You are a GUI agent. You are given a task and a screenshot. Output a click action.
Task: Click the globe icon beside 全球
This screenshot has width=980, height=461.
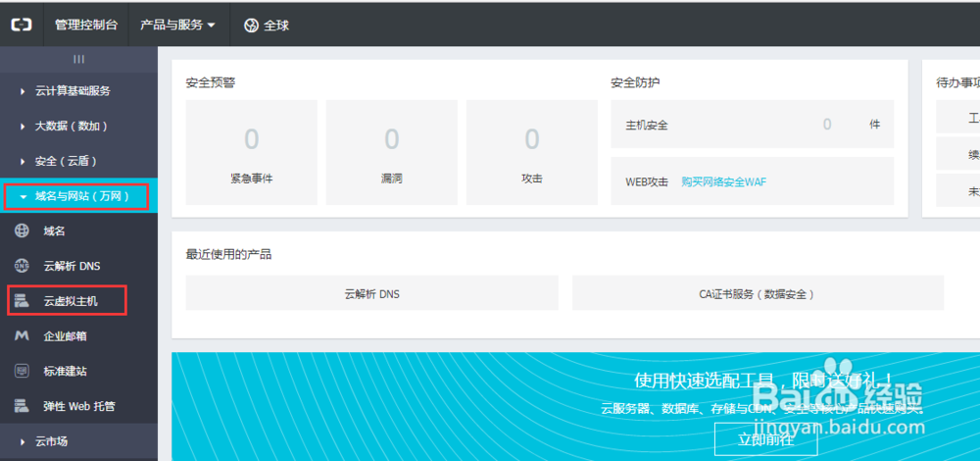(251, 26)
